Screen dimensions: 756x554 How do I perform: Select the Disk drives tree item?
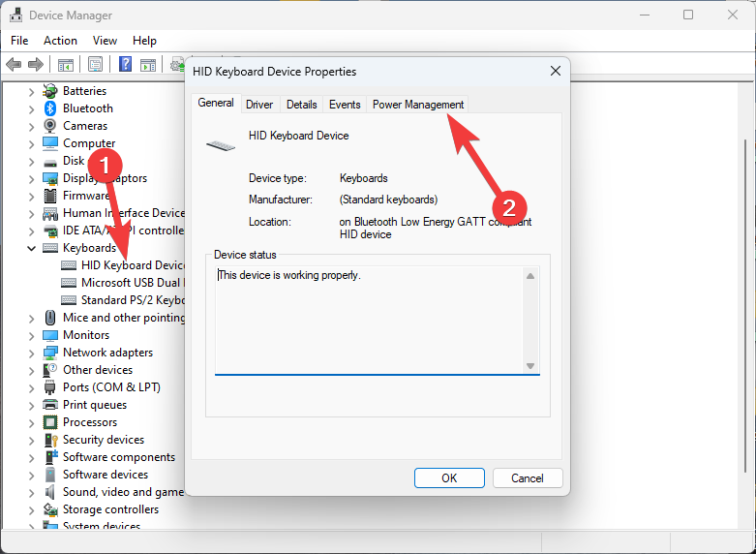pos(74,161)
